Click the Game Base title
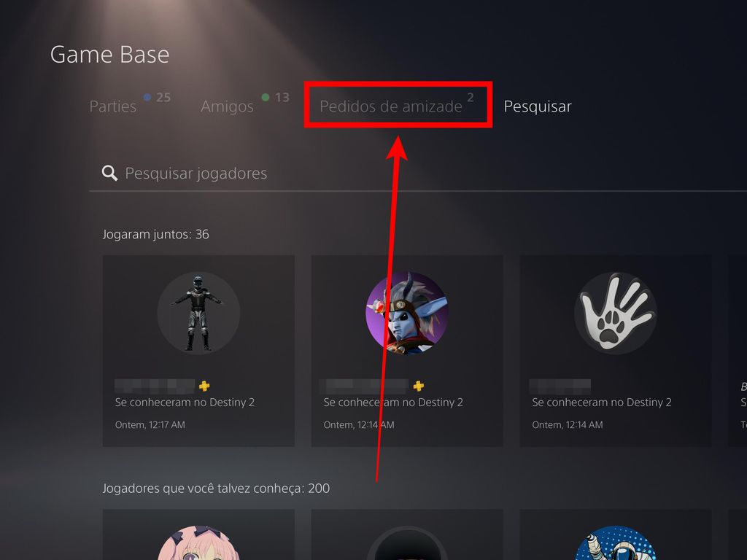747x560 pixels. click(109, 54)
